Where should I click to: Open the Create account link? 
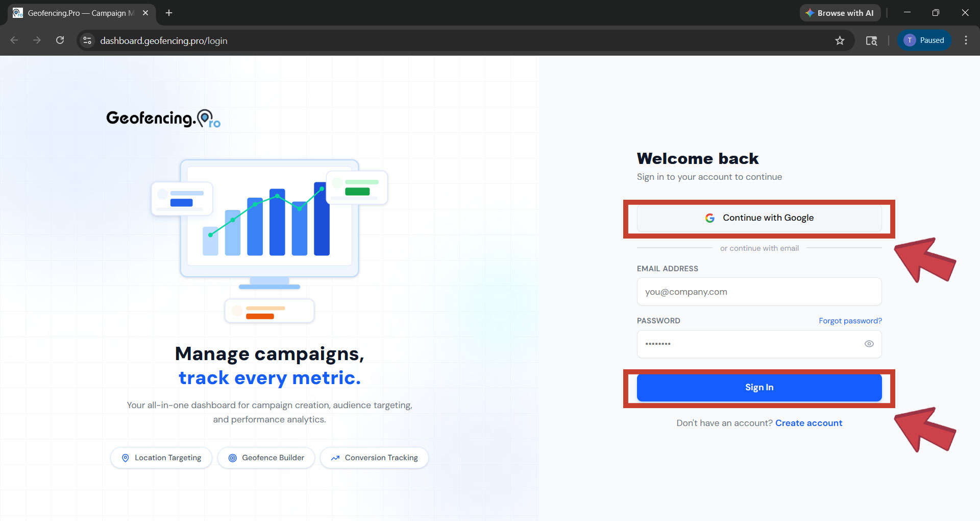(808, 423)
